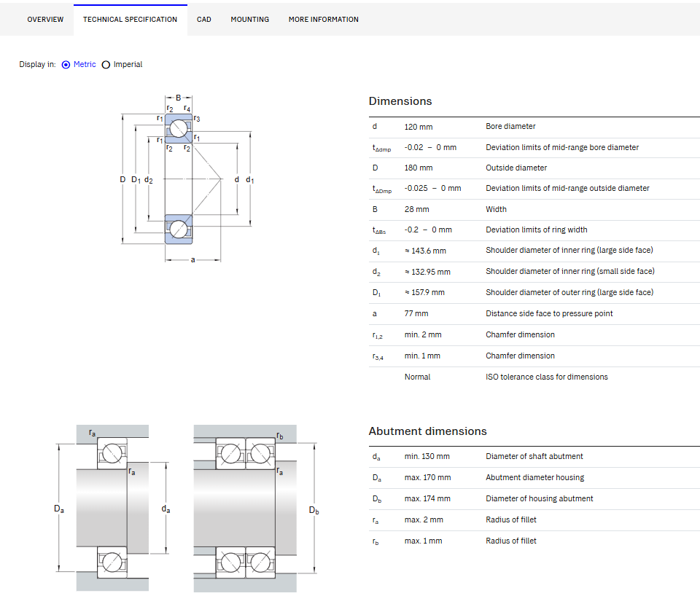Click the Bore diameter description
Image resolution: width=700 pixels, height=596 pixels.
[510, 127]
